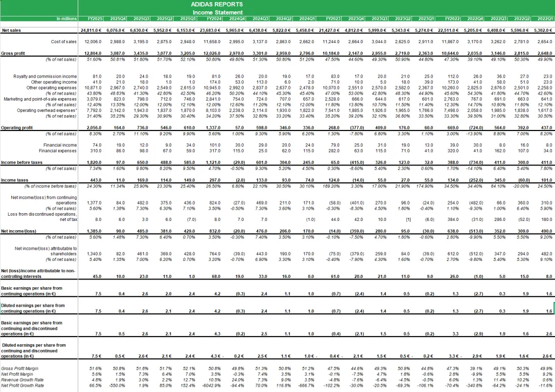Click FY2025 net sales value 24,811.0 €
The image size is (555, 392).
pos(91,30)
